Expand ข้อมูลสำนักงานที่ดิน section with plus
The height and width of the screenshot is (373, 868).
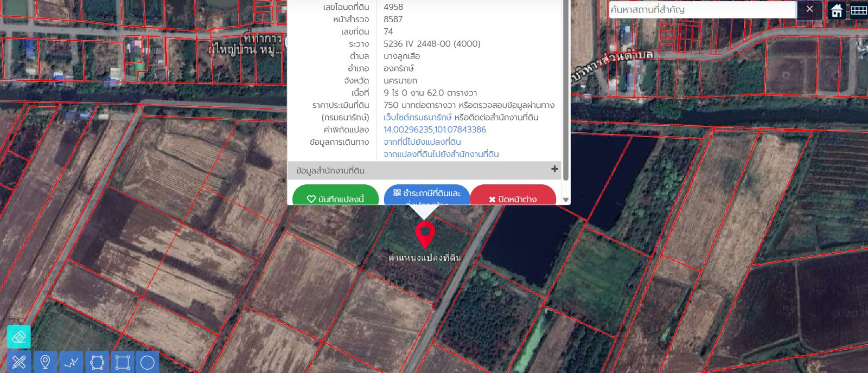[554, 169]
